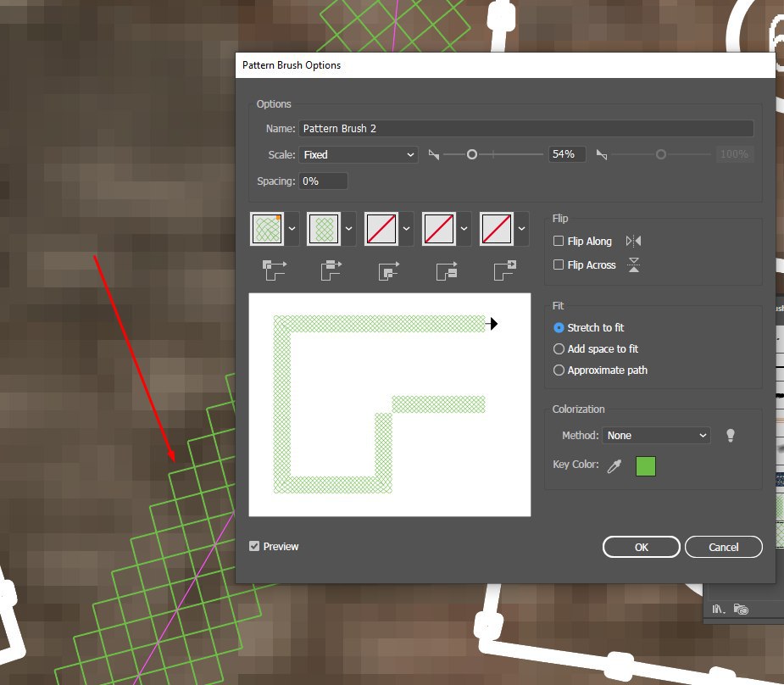Click the brush preview pane
Viewport: 784px width, 685px height.
390,404
